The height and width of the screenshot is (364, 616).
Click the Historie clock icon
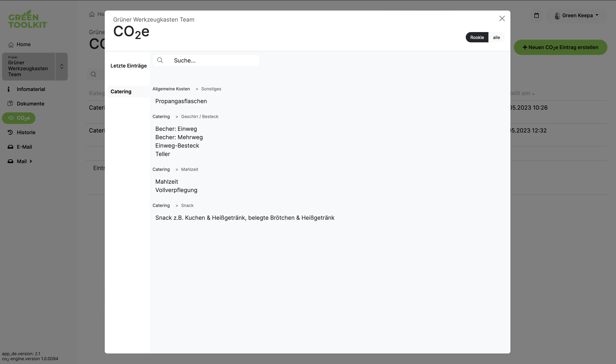coord(10,133)
